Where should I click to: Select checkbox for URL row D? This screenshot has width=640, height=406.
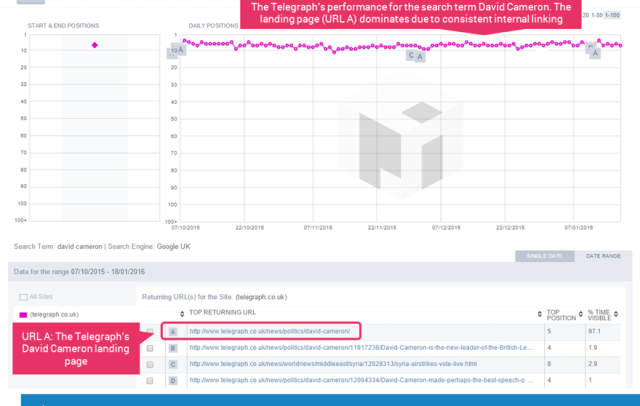[x=150, y=381]
